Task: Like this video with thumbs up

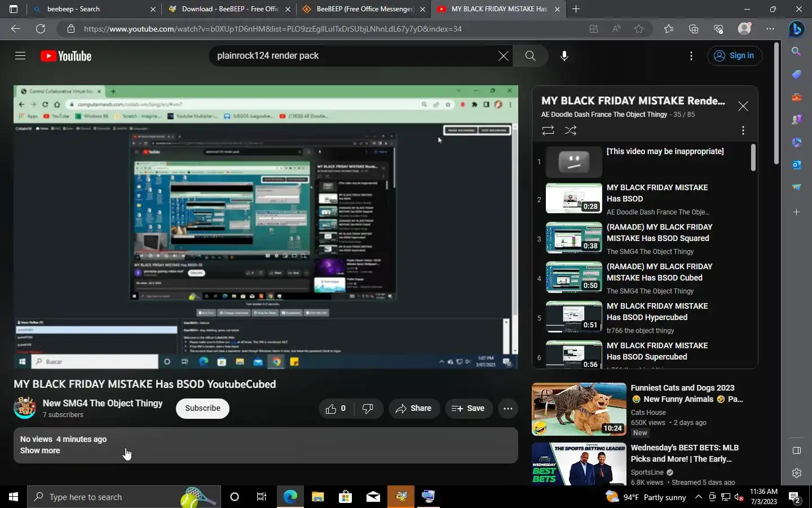Action: [x=337, y=409]
